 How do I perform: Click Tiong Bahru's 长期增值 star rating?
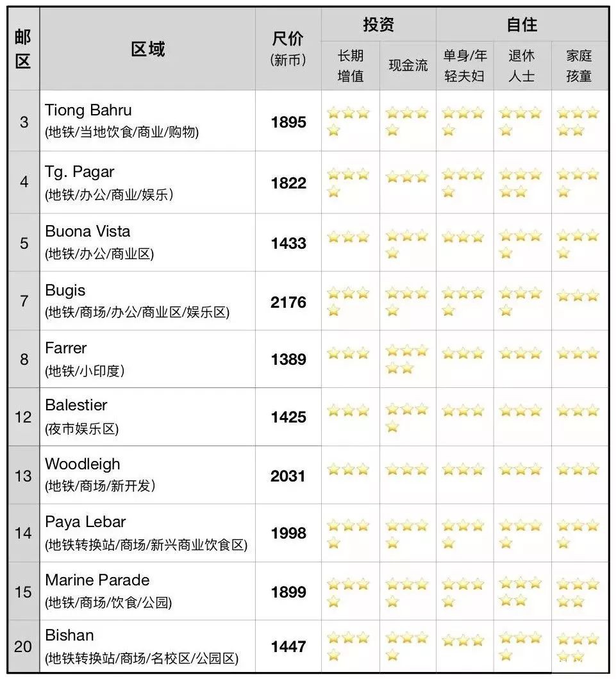(348, 121)
